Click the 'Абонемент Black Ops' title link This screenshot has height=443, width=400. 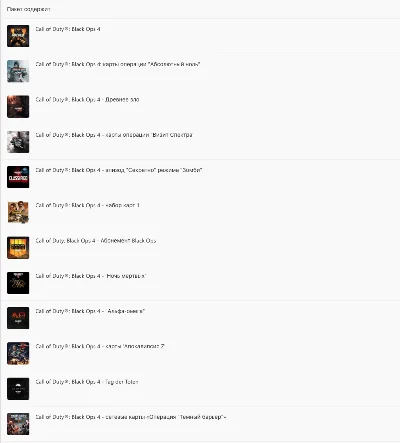96,241
